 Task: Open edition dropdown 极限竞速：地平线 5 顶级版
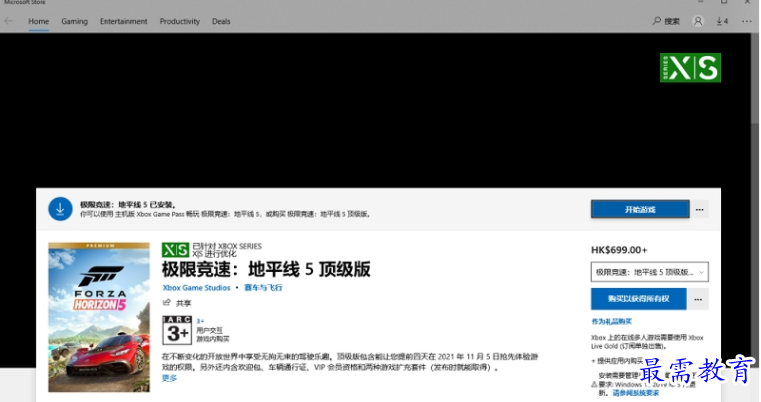649,272
